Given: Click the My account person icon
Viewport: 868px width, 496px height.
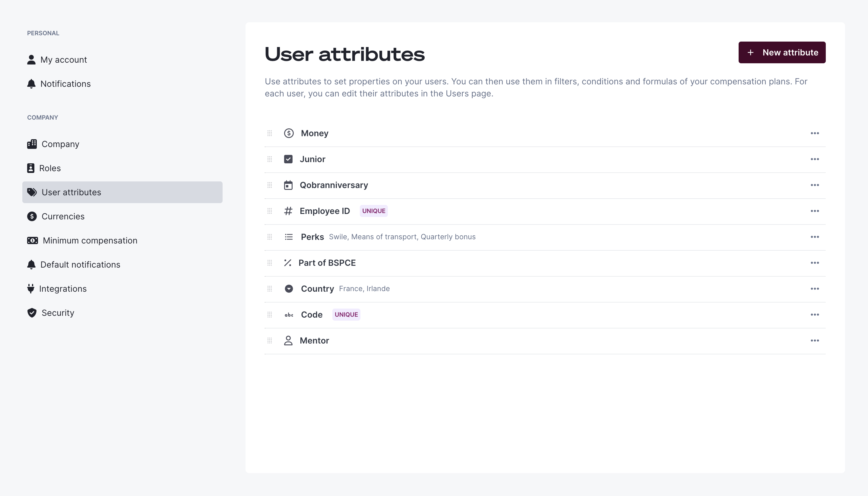Looking at the screenshot, I should coord(31,60).
